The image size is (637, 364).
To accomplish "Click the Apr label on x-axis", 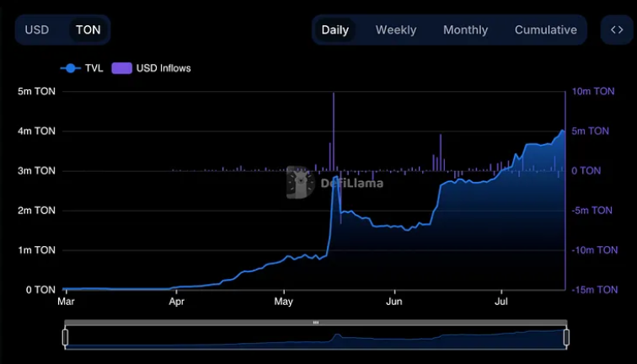I will tap(177, 301).
